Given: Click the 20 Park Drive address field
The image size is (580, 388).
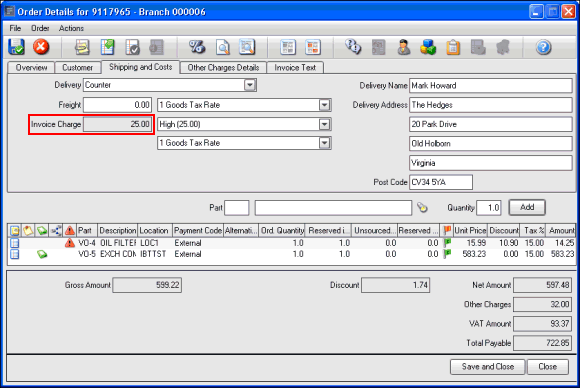Looking at the screenshot, I should point(490,124).
